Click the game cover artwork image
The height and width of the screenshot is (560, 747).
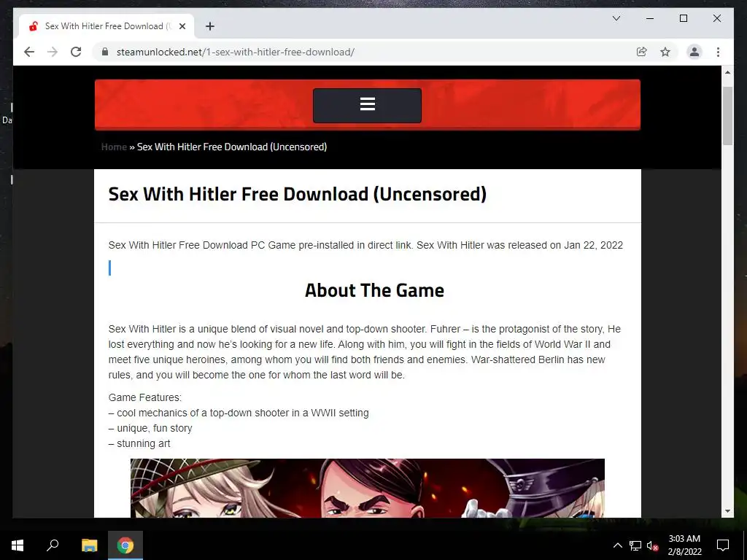tap(368, 488)
